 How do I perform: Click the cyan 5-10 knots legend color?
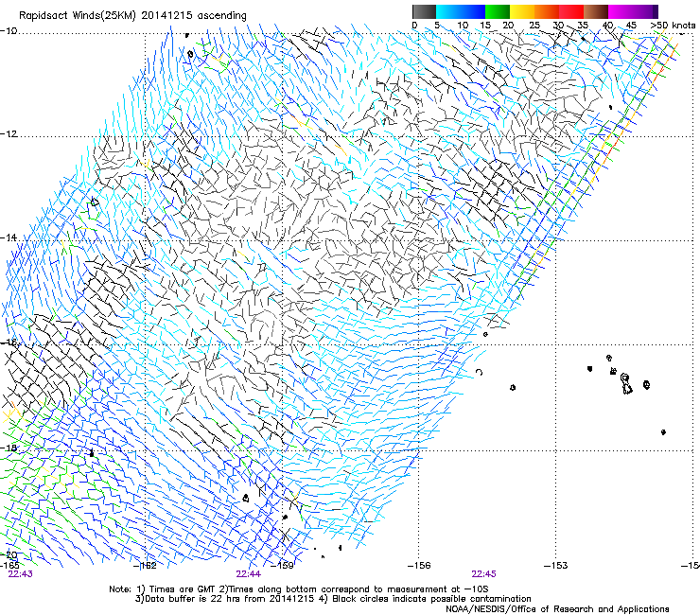click(448, 11)
